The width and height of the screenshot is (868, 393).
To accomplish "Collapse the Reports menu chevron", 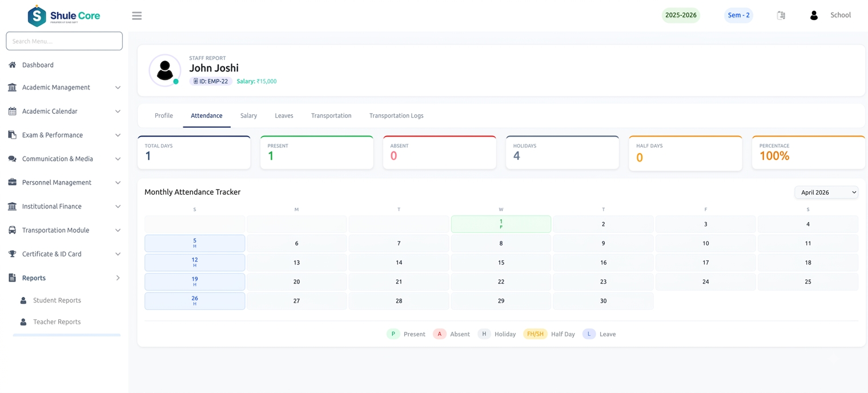I will point(118,278).
